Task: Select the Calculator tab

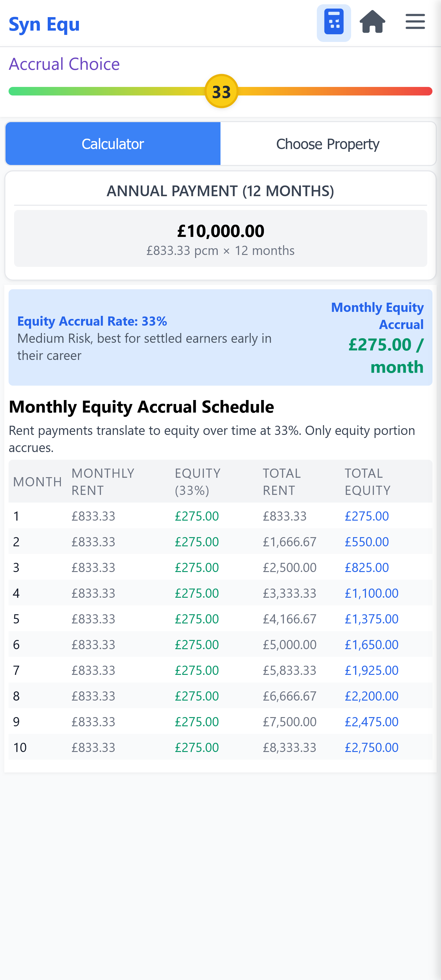Action: click(x=113, y=144)
